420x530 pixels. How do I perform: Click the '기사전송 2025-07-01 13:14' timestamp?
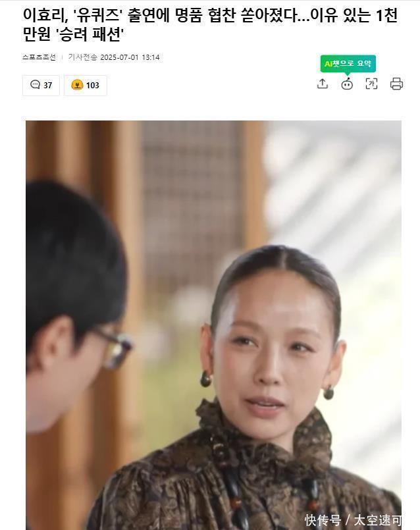point(114,57)
